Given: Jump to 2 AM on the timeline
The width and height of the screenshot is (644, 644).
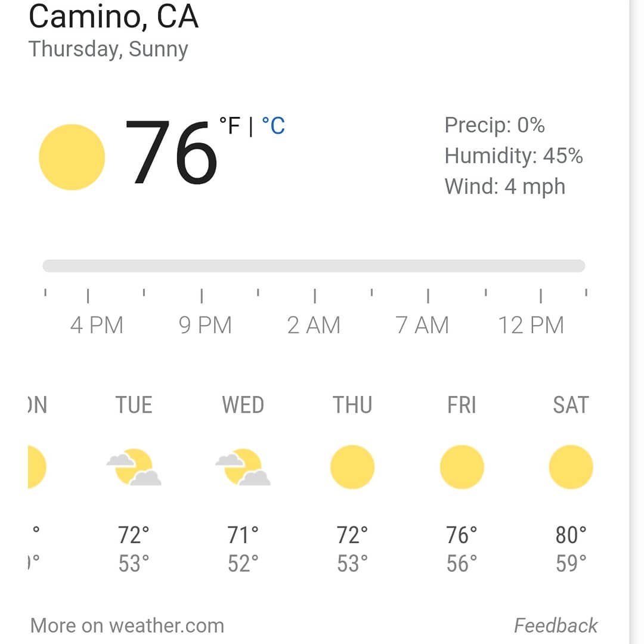Looking at the screenshot, I should pyautogui.click(x=314, y=326).
